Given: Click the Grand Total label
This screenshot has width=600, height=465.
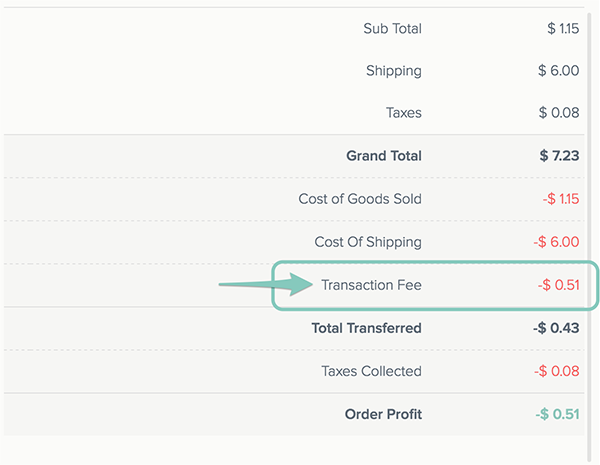Looking at the screenshot, I should tap(384, 156).
